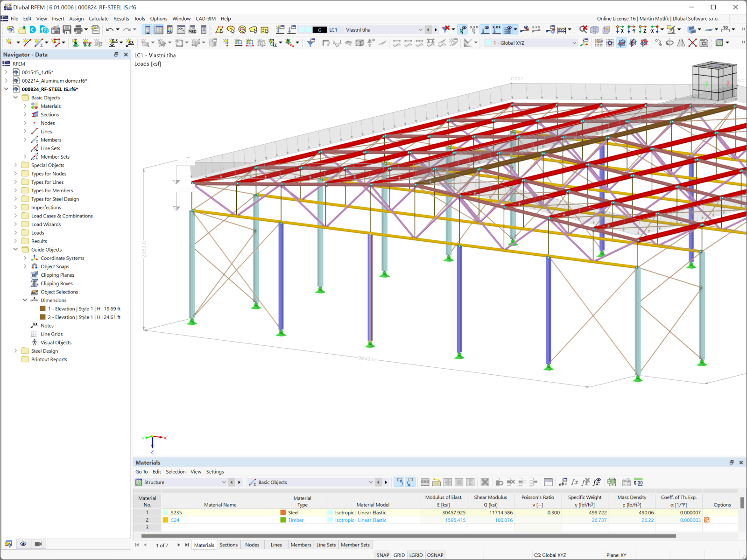
Task: Toggle LGRID in status bar
Action: 416,555
